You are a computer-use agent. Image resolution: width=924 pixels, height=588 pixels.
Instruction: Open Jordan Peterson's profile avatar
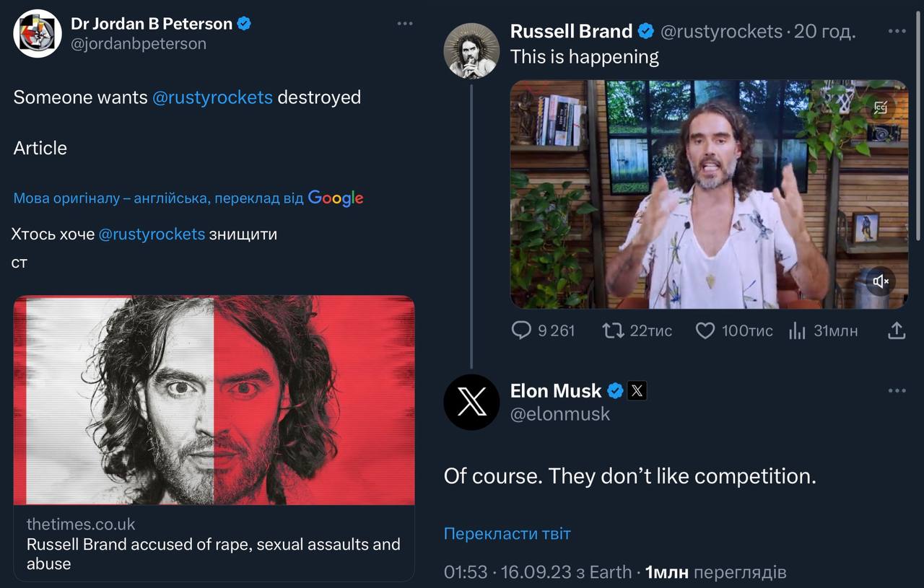pyautogui.click(x=38, y=33)
